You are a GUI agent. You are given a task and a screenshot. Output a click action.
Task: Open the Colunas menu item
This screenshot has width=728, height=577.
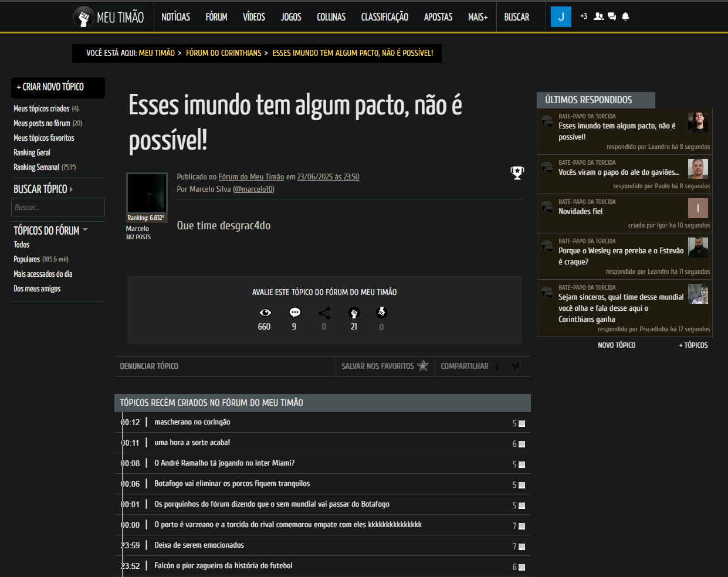[331, 17]
